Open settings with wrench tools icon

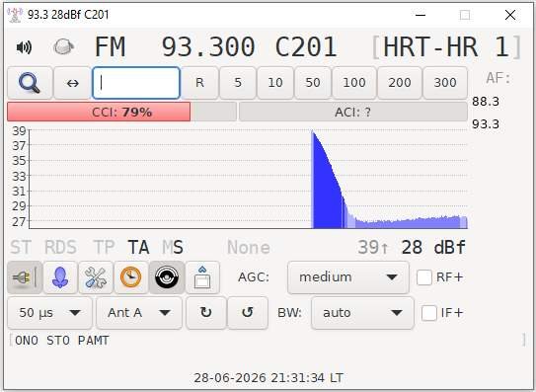[96, 277]
